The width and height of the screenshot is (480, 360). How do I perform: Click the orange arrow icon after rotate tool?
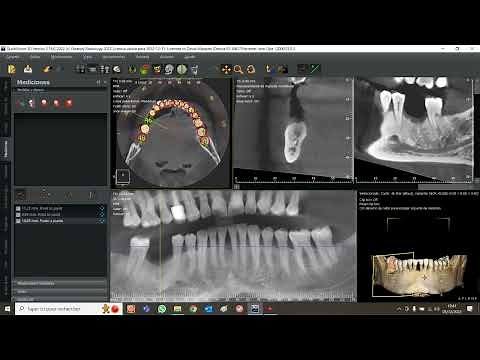point(269,69)
